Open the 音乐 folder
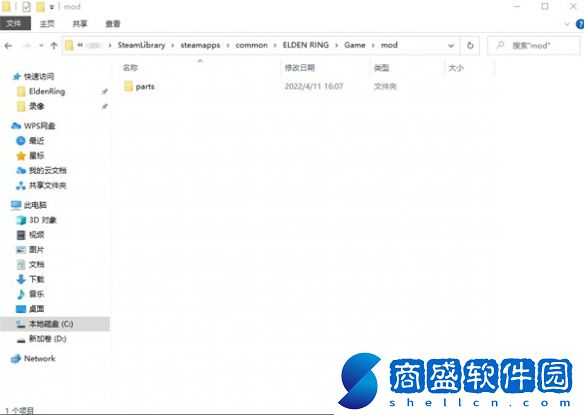Image resolution: width=584 pixels, height=415 pixels. click(36, 294)
